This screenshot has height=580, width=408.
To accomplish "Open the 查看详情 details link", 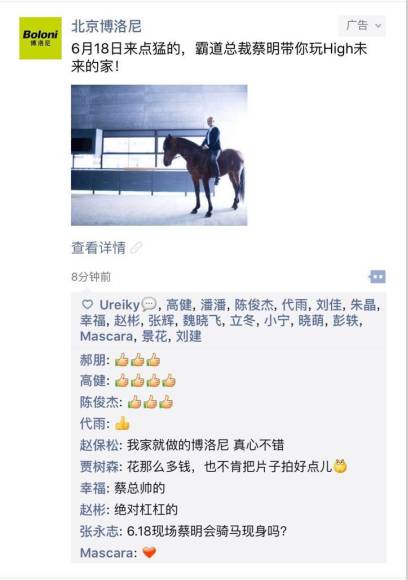I will [98, 248].
